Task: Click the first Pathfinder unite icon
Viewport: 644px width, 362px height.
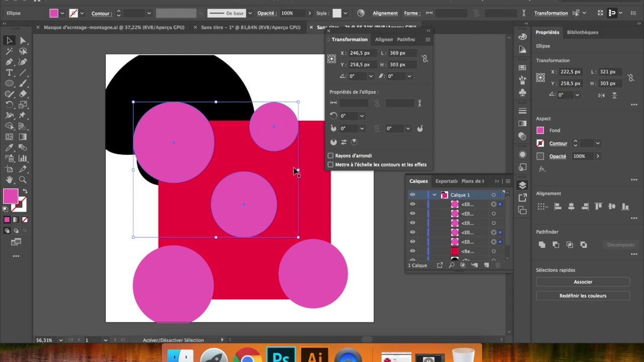Action: (x=542, y=245)
